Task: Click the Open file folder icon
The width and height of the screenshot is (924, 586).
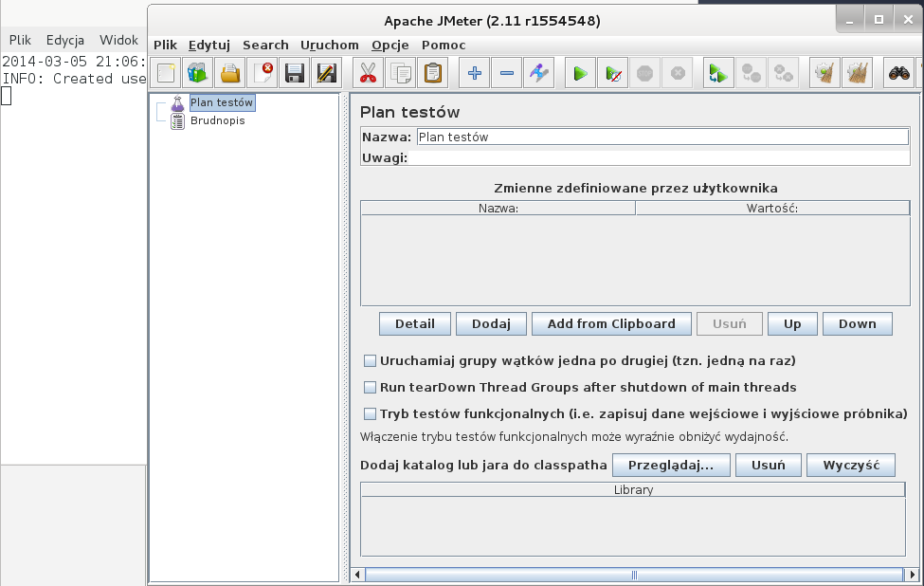Action: [229, 73]
